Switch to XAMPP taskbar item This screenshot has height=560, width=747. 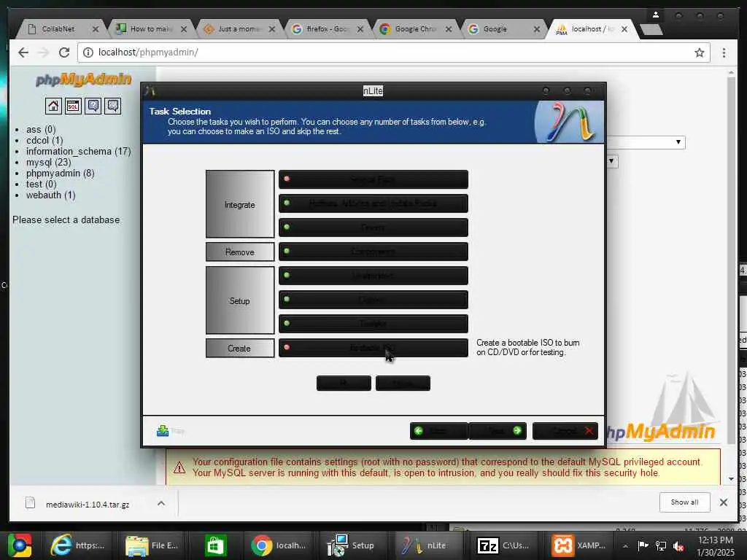point(578,545)
